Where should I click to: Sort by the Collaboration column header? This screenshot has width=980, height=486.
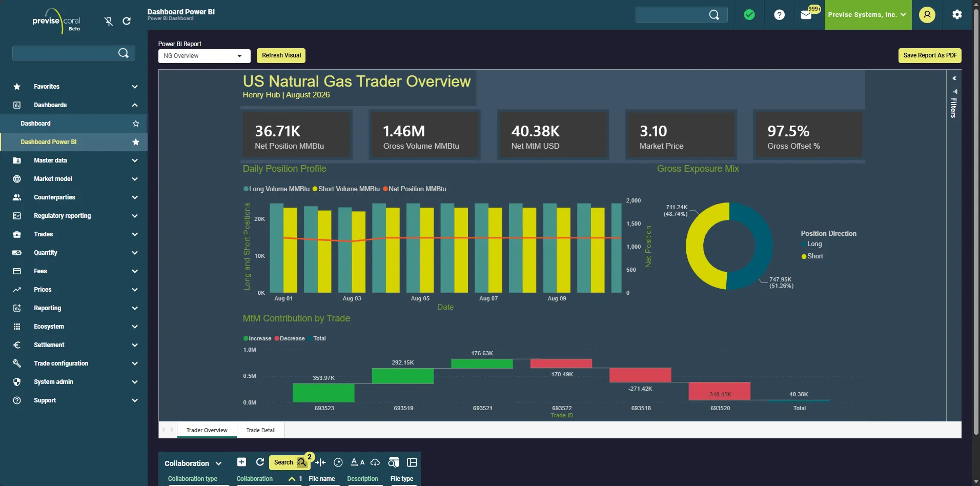[x=255, y=479]
